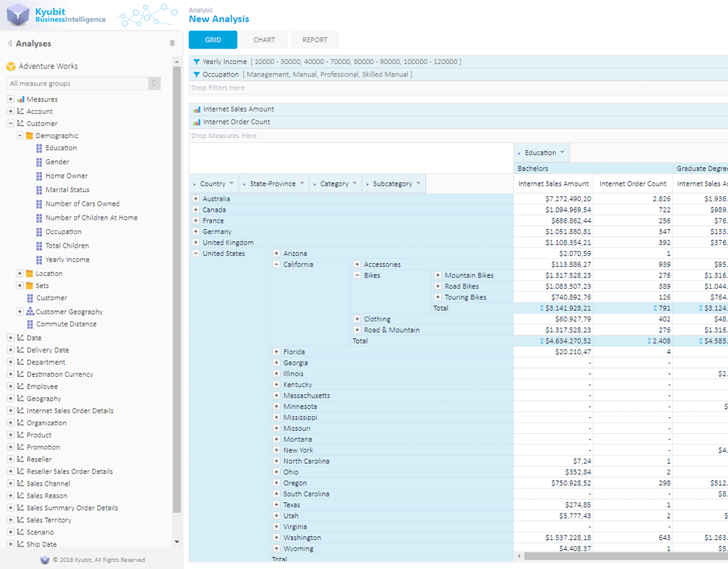Select the Promotion dimension tree item
This screenshot has width=728, height=569.
pyautogui.click(x=43, y=447)
